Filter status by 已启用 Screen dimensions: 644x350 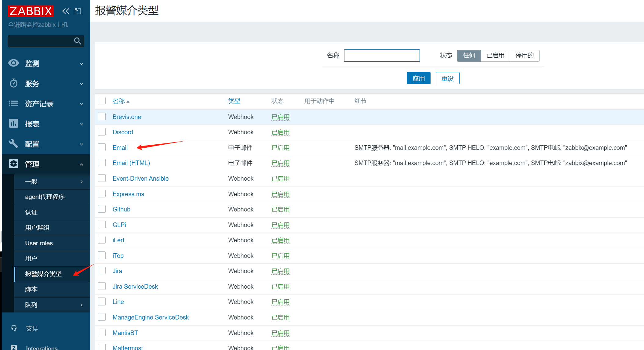pos(495,55)
